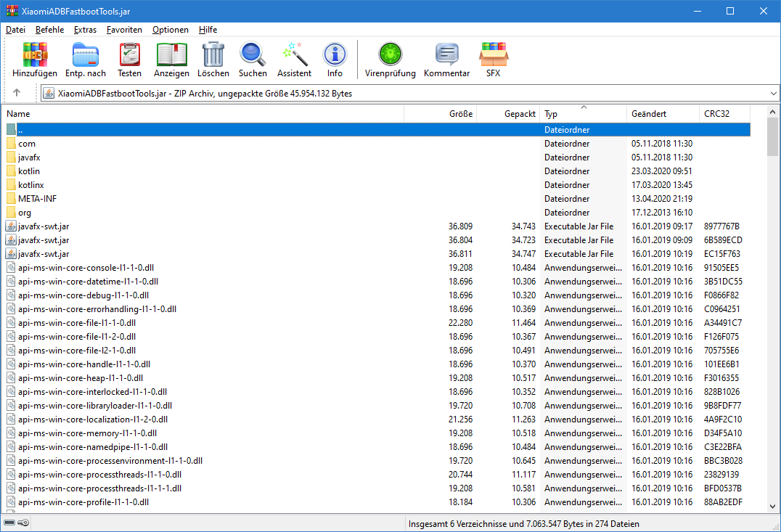Viewport: 781px width, 532px height.
Task: Click the vertical scrollbar up arrow
Action: tap(772, 112)
